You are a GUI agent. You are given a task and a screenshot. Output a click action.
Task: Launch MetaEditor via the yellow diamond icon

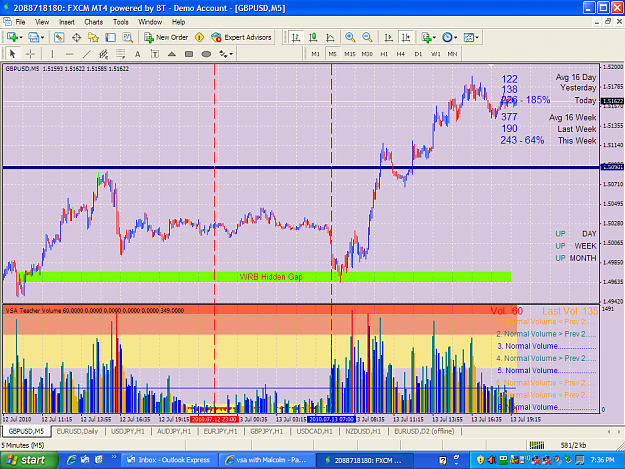click(199, 37)
